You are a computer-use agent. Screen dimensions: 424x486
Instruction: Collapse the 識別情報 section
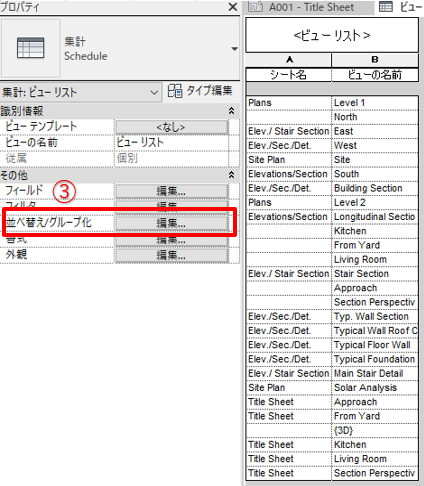[x=231, y=111]
